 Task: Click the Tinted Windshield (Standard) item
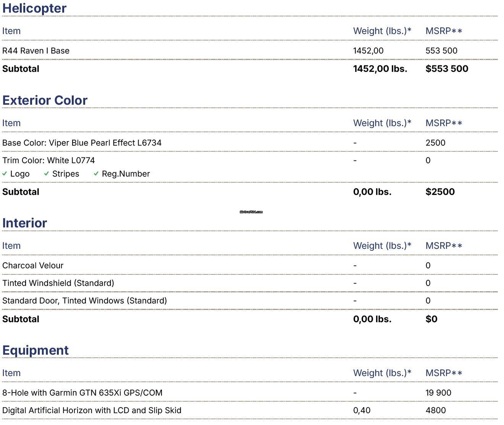(58, 283)
